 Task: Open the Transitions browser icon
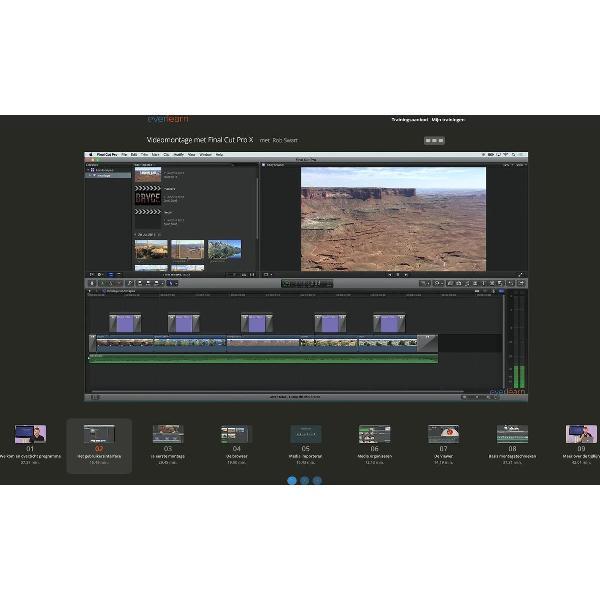[x=475, y=283]
